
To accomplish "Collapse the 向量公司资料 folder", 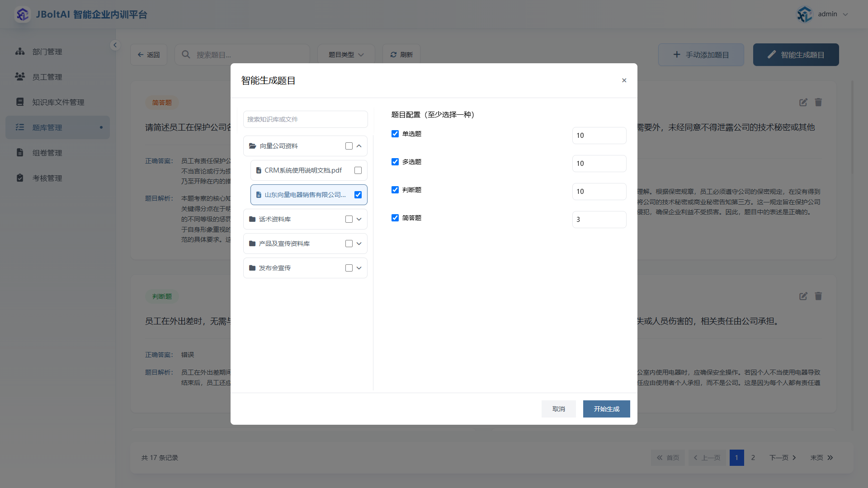I will [x=359, y=146].
